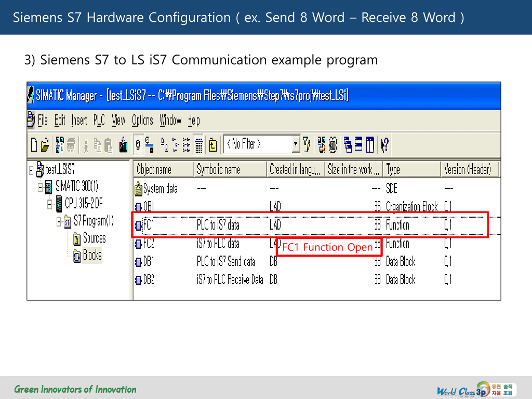Sort by Created in language column header
This screenshot has width=532, height=399.
click(296, 170)
